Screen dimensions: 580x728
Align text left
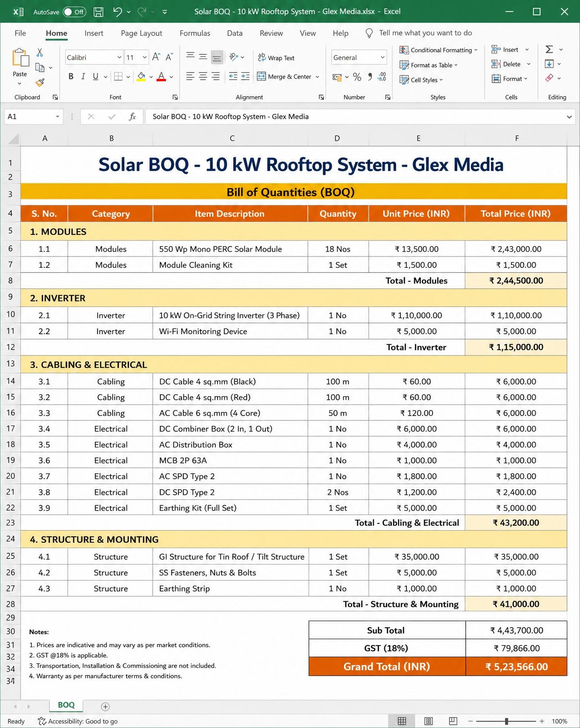191,76
